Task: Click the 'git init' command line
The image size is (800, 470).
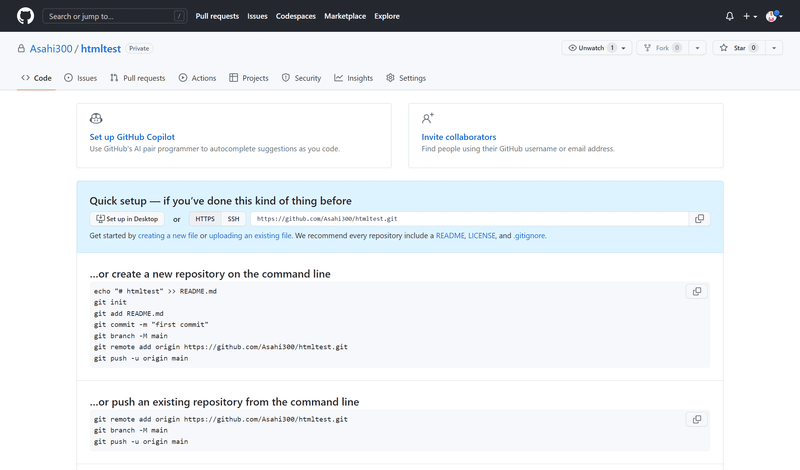Action: (110, 302)
